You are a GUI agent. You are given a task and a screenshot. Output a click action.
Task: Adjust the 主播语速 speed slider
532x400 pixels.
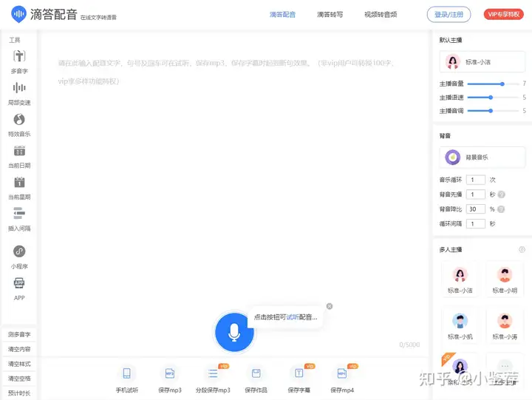click(494, 98)
